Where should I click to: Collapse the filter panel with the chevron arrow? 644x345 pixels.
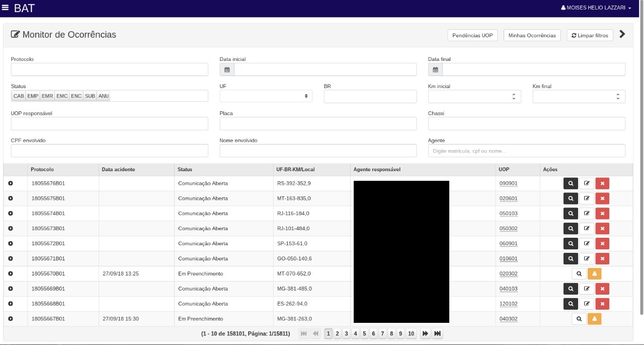622,34
